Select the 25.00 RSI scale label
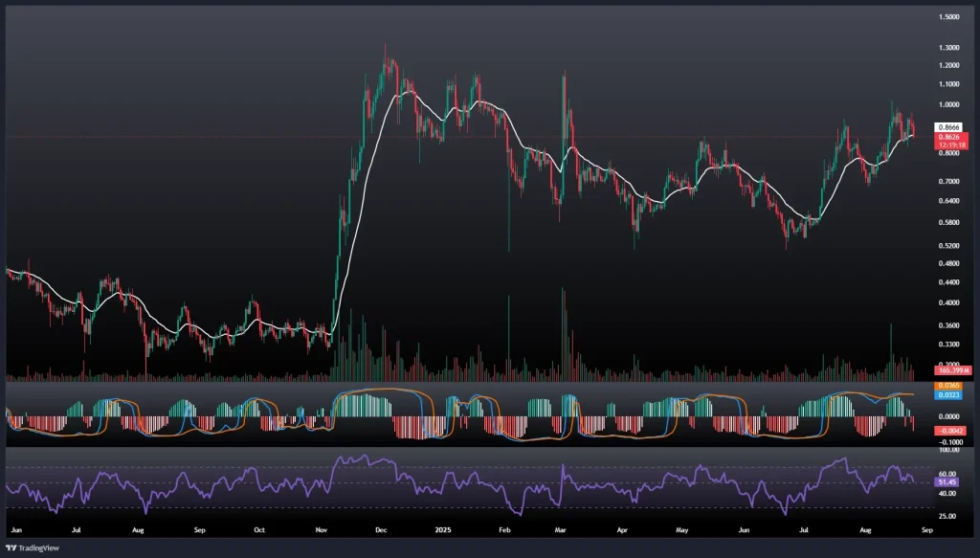980x558 pixels. point(948,516)
